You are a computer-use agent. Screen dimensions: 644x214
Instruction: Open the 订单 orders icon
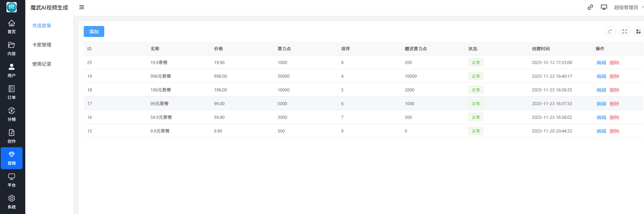click(x=12, y=89)
